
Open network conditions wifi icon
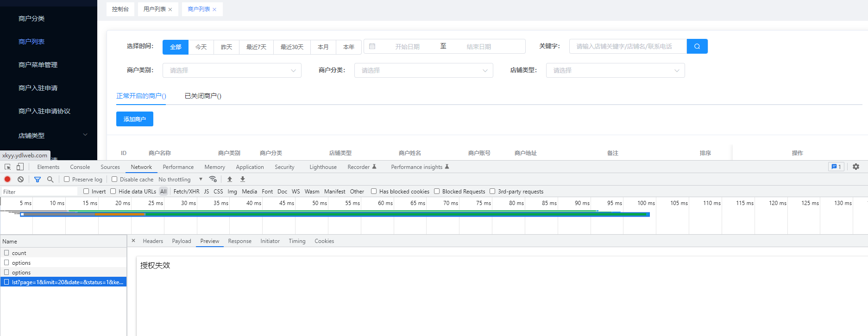(x=213, y=179)
